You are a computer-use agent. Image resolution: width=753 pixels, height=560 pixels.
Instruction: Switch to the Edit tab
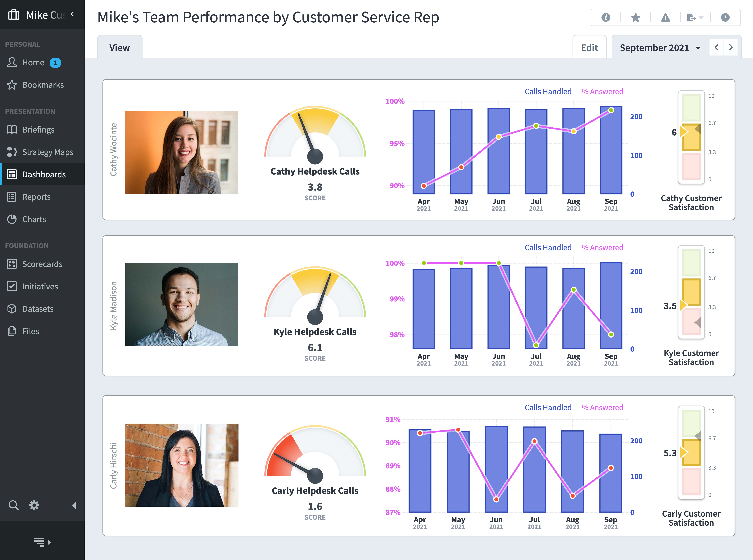pos(589,48)
